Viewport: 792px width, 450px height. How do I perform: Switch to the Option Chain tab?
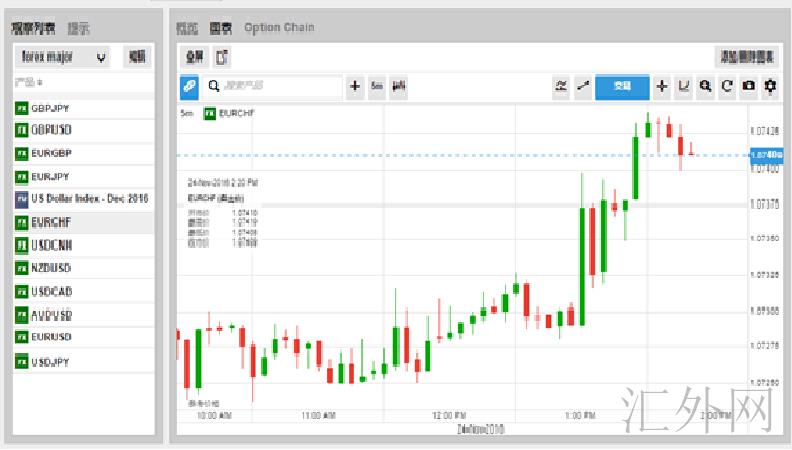(x=279, y=28)
